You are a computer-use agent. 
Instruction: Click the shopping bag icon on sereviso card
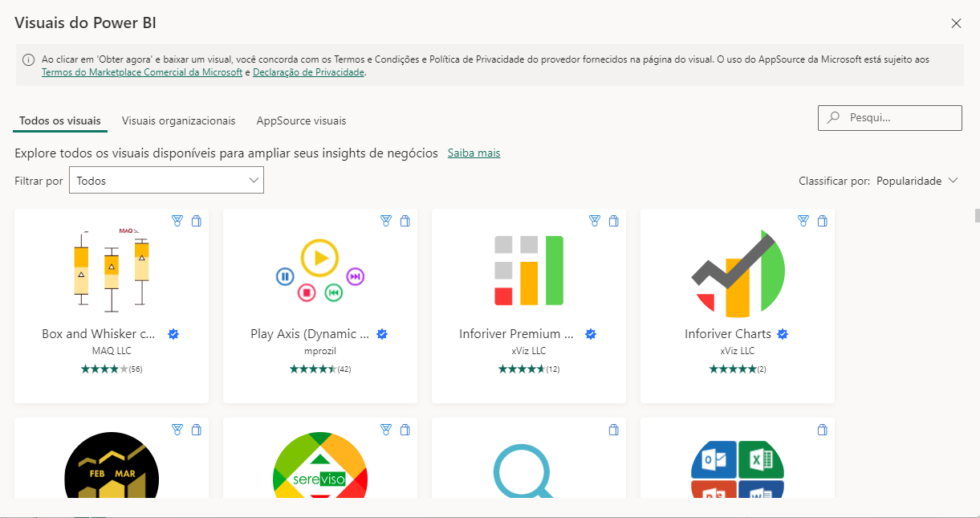click(x=405, y=430)
